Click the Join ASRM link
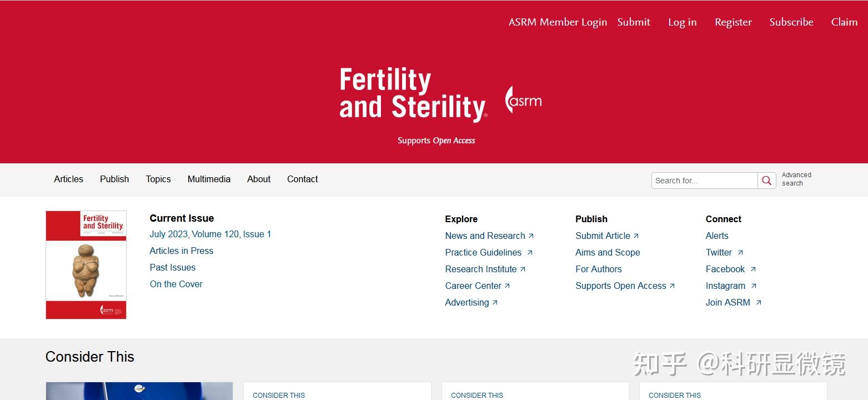 click(x=734, y=302)
